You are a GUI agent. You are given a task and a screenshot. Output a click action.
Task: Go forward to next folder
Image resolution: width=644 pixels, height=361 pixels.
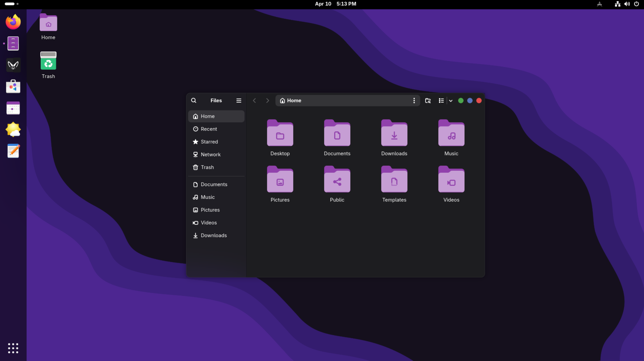[267, 100]
